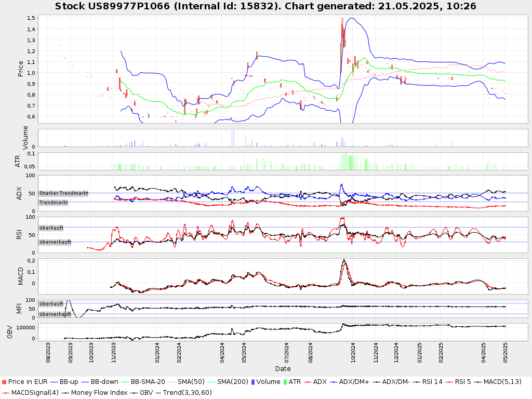Click the 'MFI' y-axis title
The image size is (532, 399).
[19, 309]
